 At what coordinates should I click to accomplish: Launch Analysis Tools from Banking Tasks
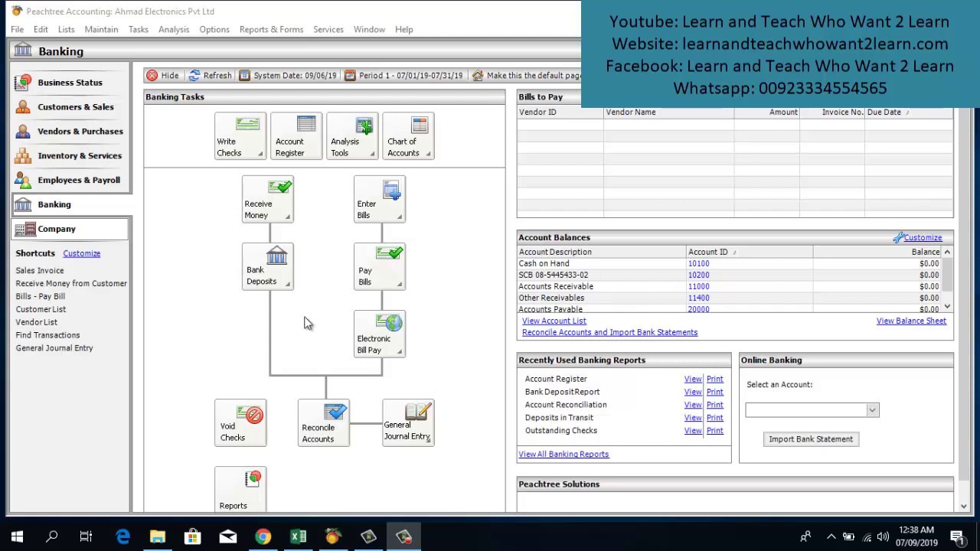(352, 136)
